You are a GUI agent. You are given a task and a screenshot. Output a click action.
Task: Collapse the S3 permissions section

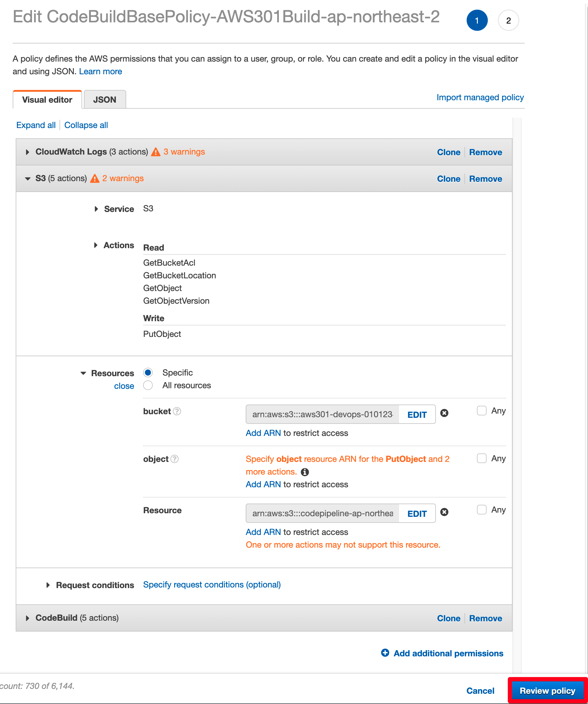click(28, 179)
